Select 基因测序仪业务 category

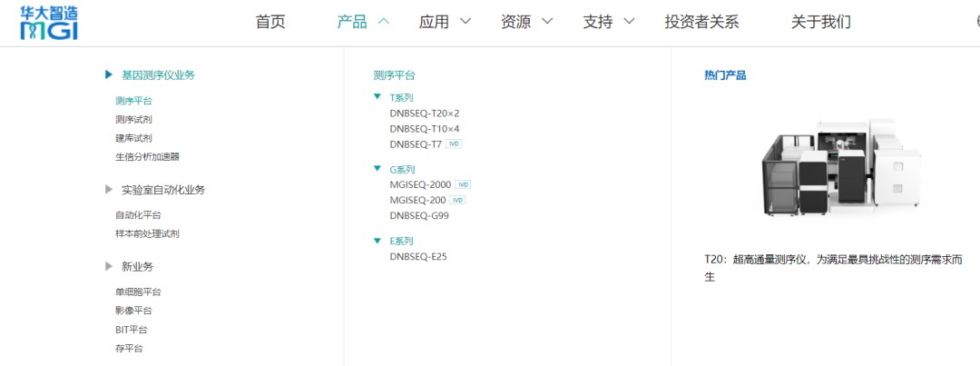(x=158, y=75)
